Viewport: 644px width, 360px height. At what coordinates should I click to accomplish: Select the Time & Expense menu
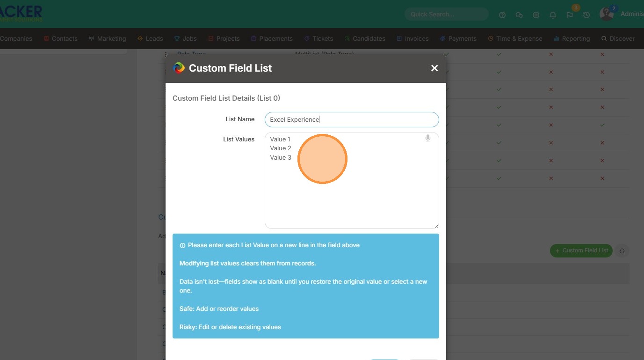click(x=515, y=38)
